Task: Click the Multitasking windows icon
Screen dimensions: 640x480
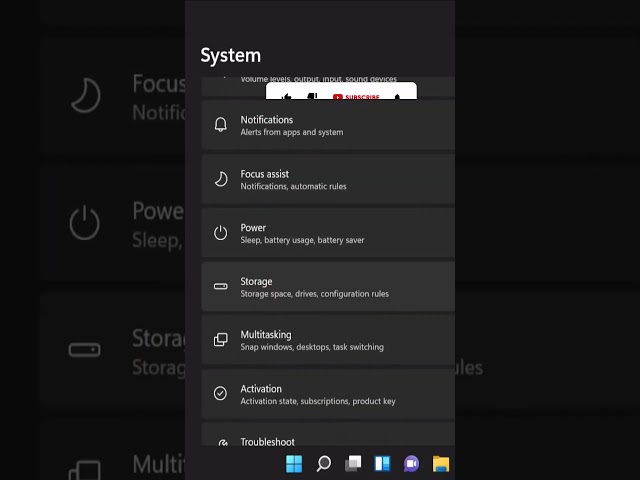Action: point(221,340)
